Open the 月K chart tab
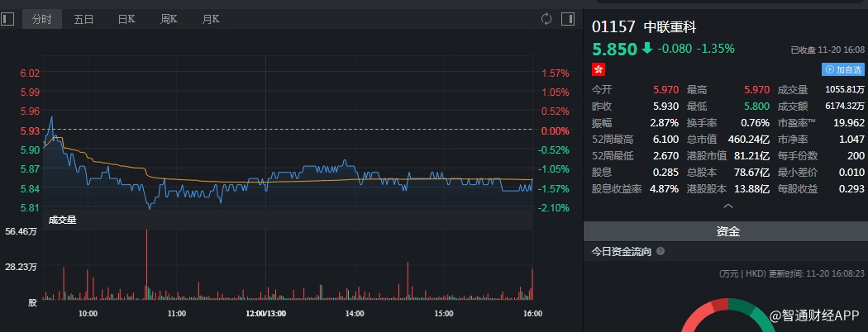 pos(211,18)
